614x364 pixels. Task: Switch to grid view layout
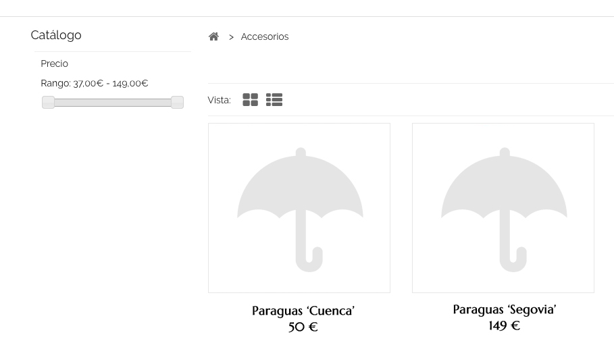click(250, 100)
